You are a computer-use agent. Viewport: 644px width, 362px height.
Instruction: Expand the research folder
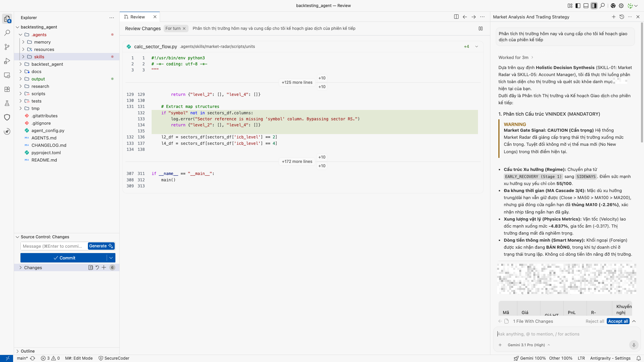click(x=20, y=86)
